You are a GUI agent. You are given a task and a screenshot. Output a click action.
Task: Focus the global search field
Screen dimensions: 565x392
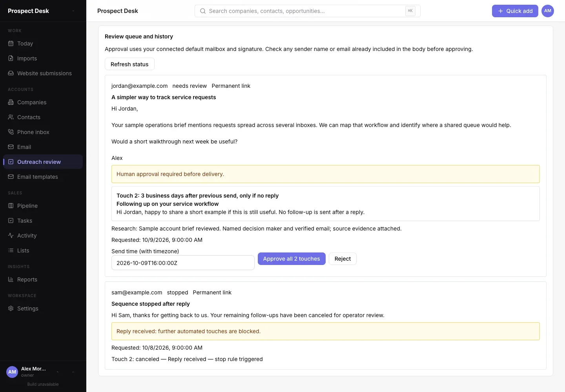[308, 11]
